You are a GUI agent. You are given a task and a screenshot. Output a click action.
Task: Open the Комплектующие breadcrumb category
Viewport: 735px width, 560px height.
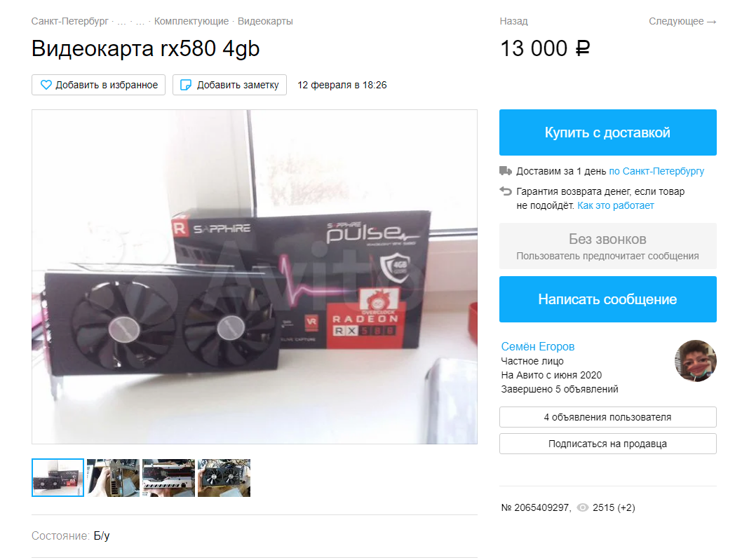click(191, 21)
